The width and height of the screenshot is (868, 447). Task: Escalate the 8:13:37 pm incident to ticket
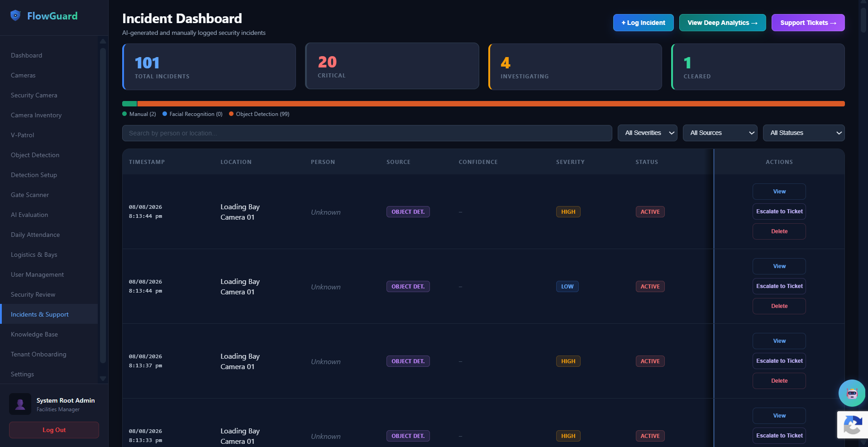[x=779, y=361]
